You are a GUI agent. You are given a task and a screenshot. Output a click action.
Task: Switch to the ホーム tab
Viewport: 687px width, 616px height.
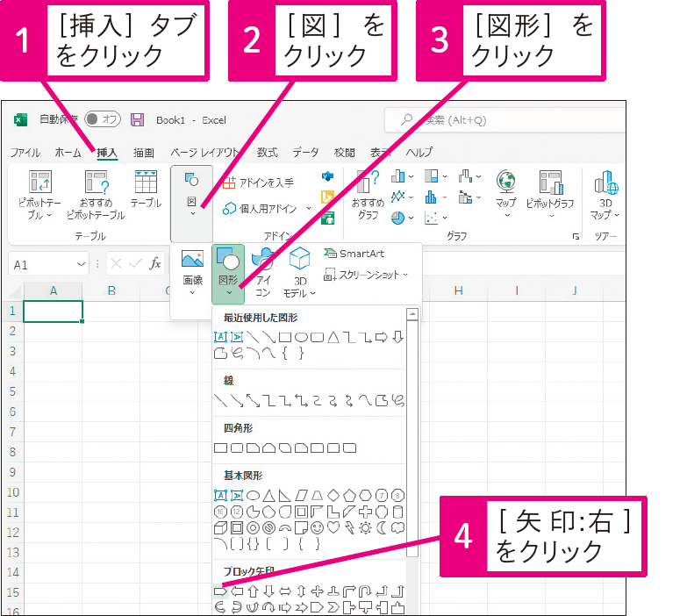pos(68,153)
